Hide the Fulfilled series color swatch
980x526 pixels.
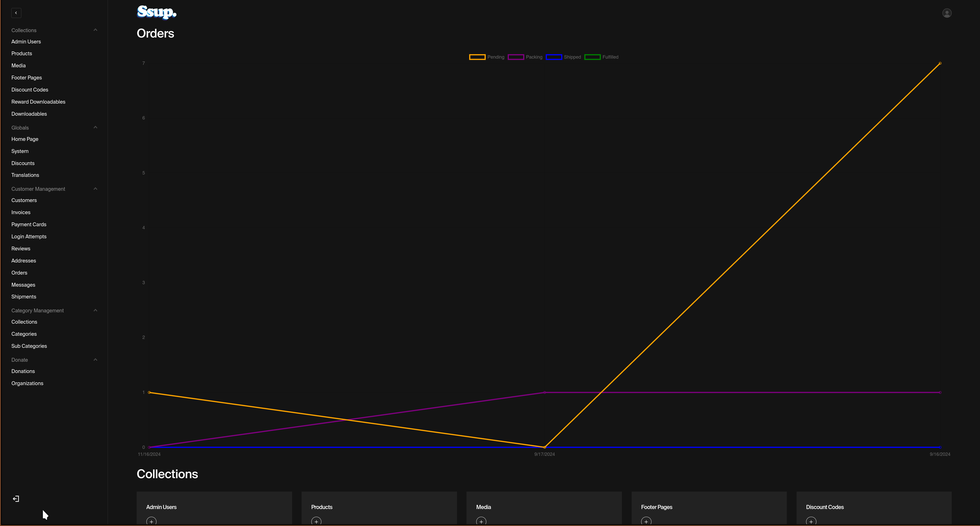(592, 57)
